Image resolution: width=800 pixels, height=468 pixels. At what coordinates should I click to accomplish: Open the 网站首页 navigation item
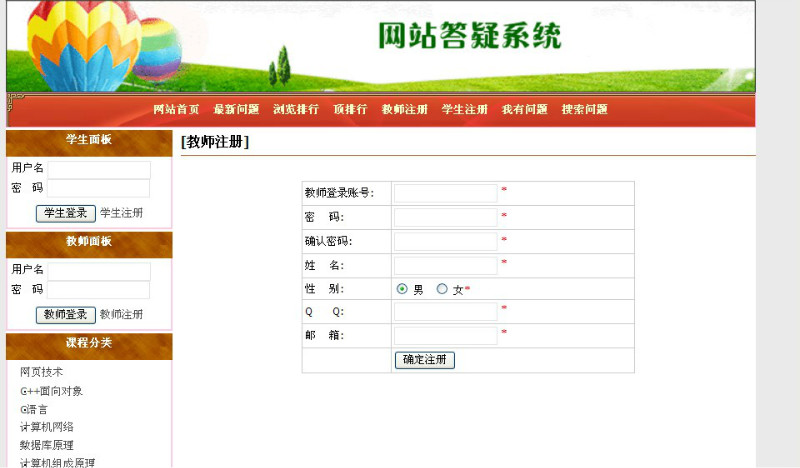(176, 109)
